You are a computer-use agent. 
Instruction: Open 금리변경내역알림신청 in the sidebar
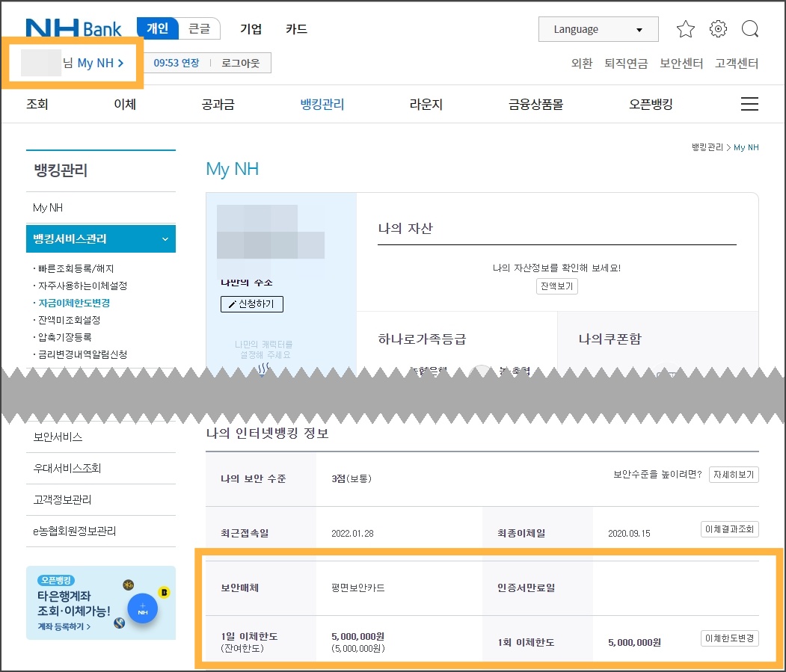[83, 354]
